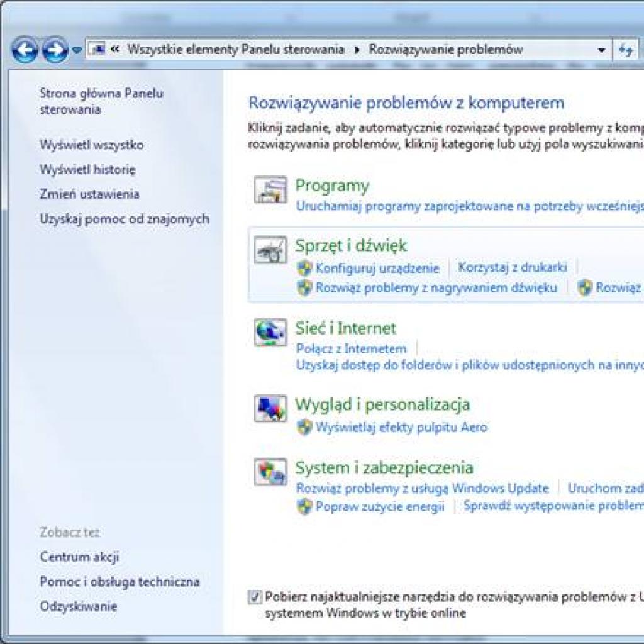Open Uzyskaj pomoc od znajomych
The image size is (644, 644).
click(x=125, y=219)
